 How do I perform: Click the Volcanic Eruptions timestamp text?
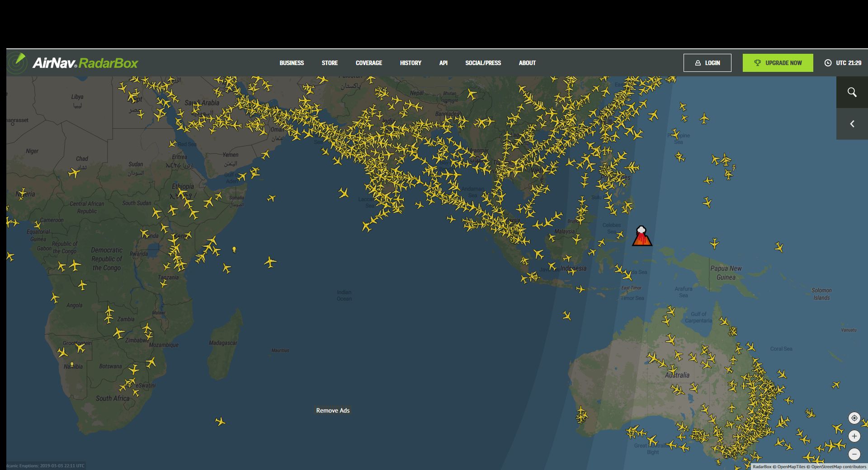[45, 466]
